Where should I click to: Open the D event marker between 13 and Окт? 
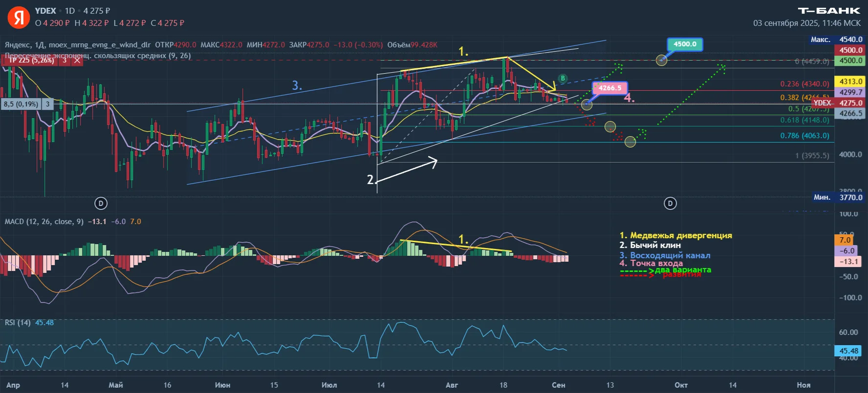(670, 203)
